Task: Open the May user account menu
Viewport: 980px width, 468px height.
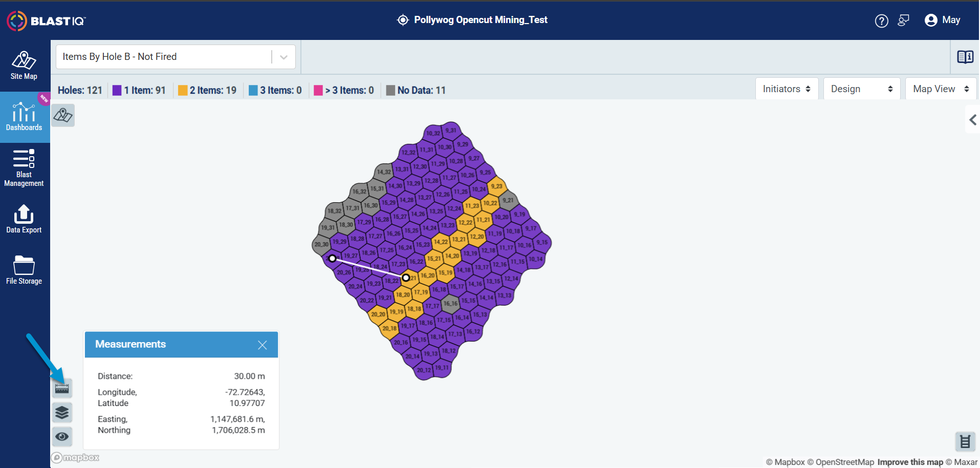Action: coord(942,20)
